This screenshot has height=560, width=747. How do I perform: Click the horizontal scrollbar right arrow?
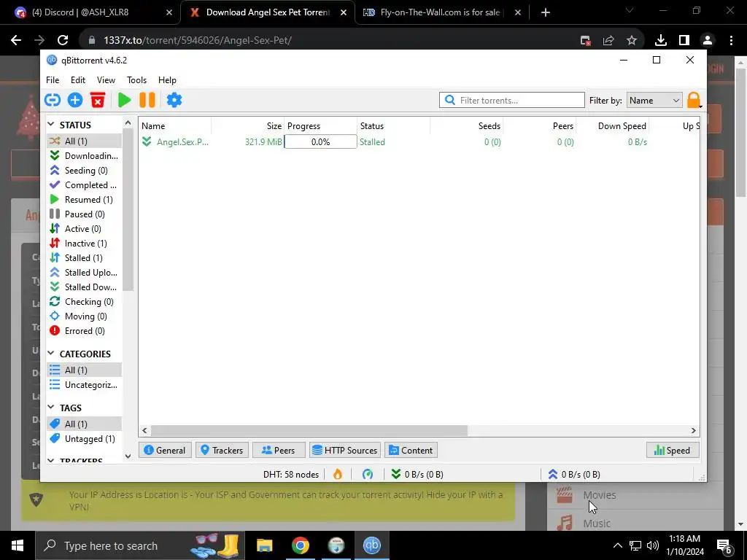[694, 430]
